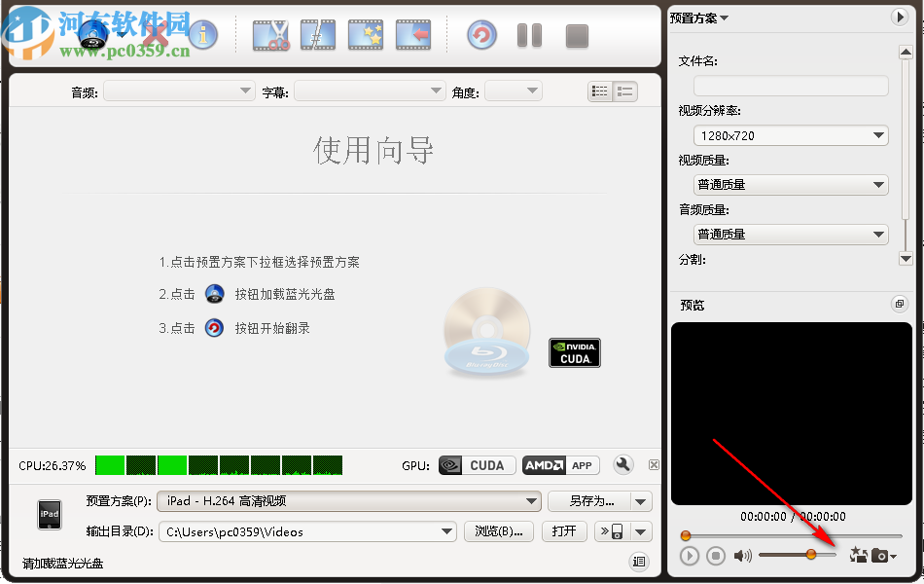Image resolution: width=924 pixels, height=584 pixels.
Task: Open the 预览 panel pop-out icon
Action: [x=899, y=304]
